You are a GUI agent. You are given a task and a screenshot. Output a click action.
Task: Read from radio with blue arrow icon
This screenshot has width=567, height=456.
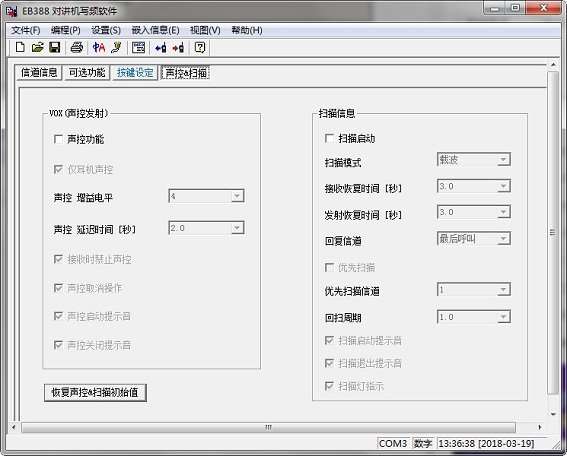point(161,47)
